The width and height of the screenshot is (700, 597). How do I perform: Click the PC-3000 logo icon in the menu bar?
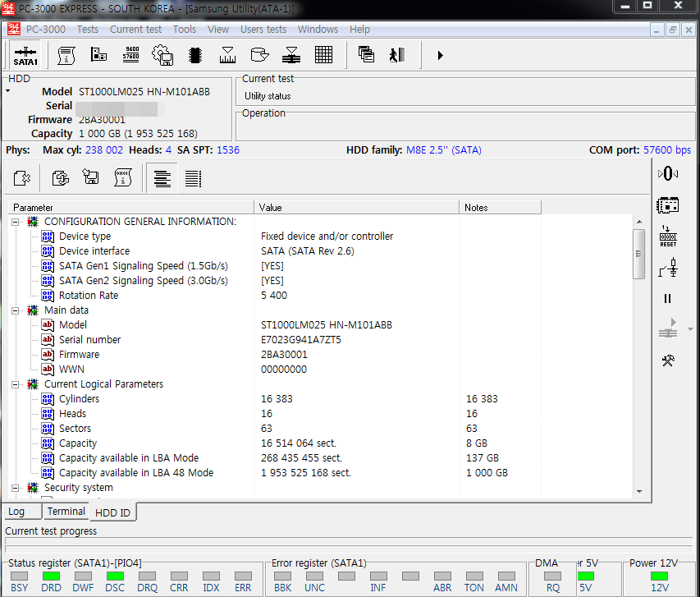pos(14,29)
